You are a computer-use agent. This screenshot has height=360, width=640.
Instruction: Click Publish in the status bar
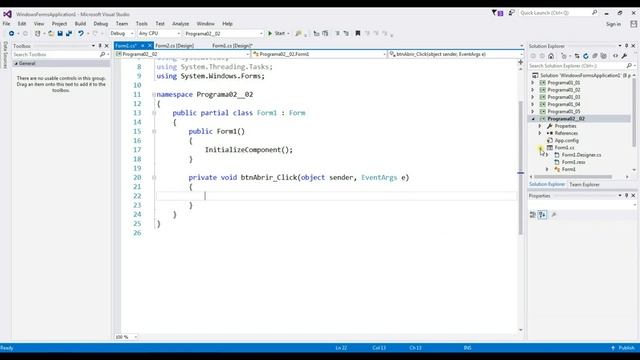(x=623, y=348)
